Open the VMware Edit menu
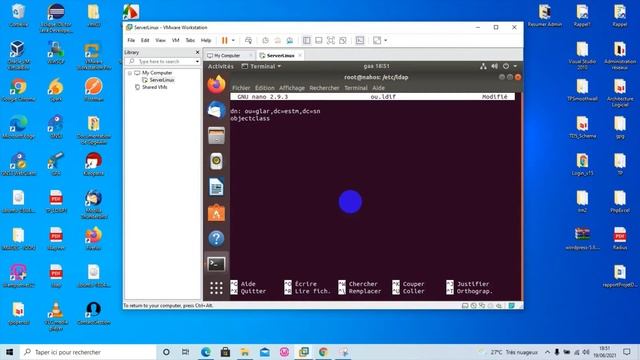The image size is (640, 360). (145, 40)
